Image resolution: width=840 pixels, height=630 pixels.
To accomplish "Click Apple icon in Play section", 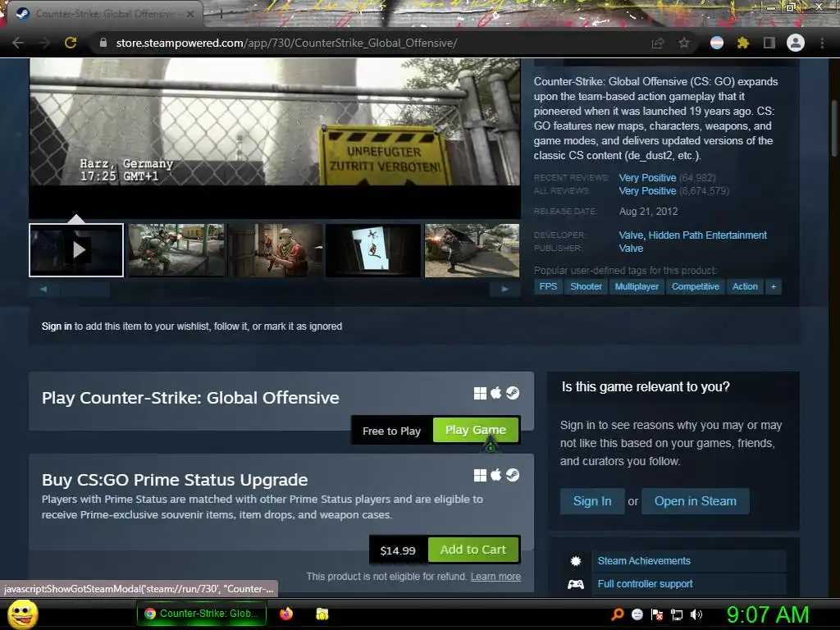I will [x=496, y=393].
